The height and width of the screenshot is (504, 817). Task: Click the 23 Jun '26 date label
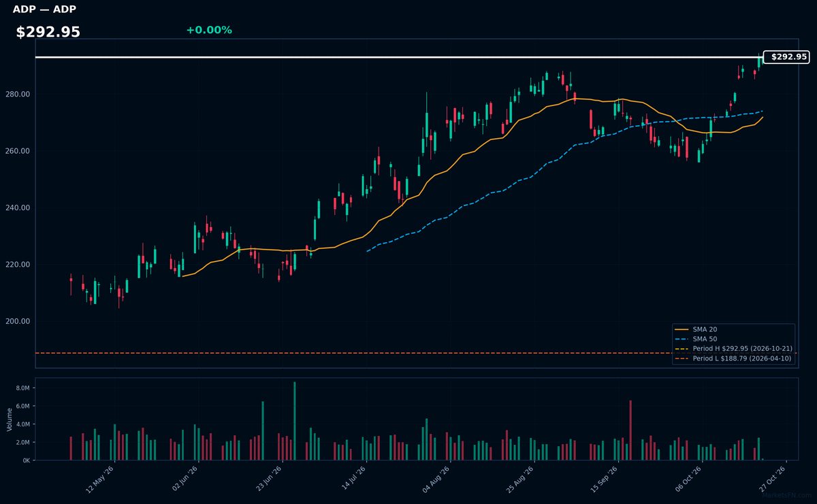[270, 478]
